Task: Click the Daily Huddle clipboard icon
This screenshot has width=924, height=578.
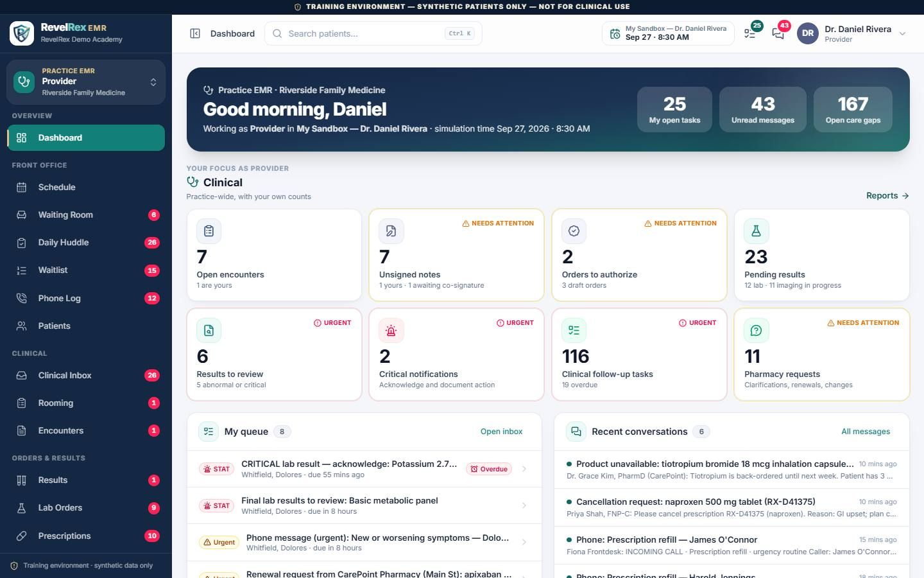Action: coord(21,243)
